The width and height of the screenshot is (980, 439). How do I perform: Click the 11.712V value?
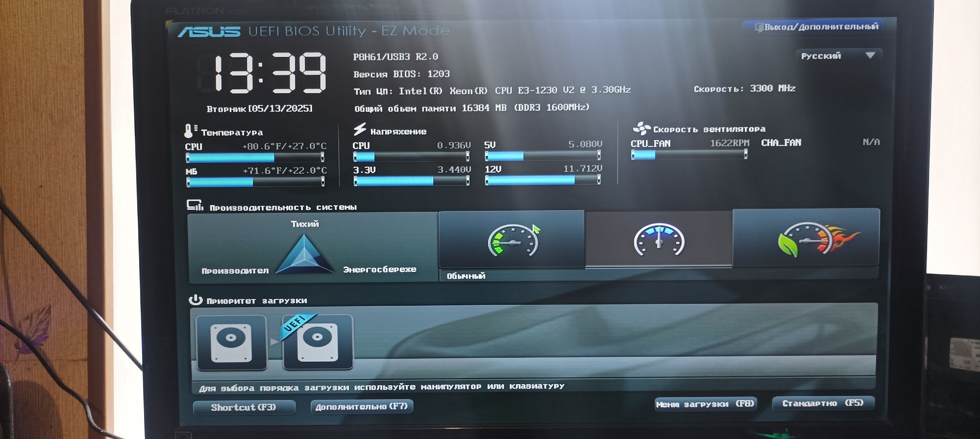click(x=583, y=169)
